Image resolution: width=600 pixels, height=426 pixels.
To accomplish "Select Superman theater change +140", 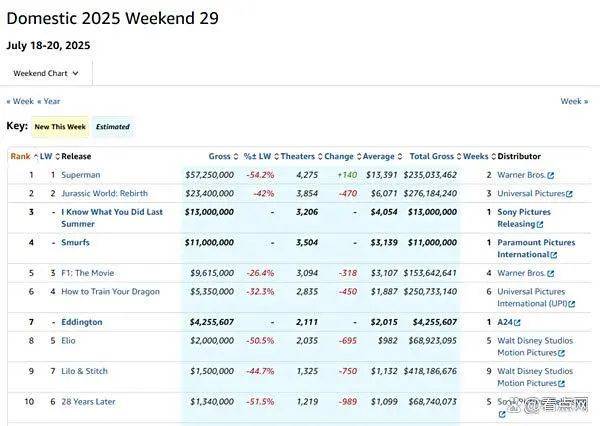I will (x=347, y=175).
